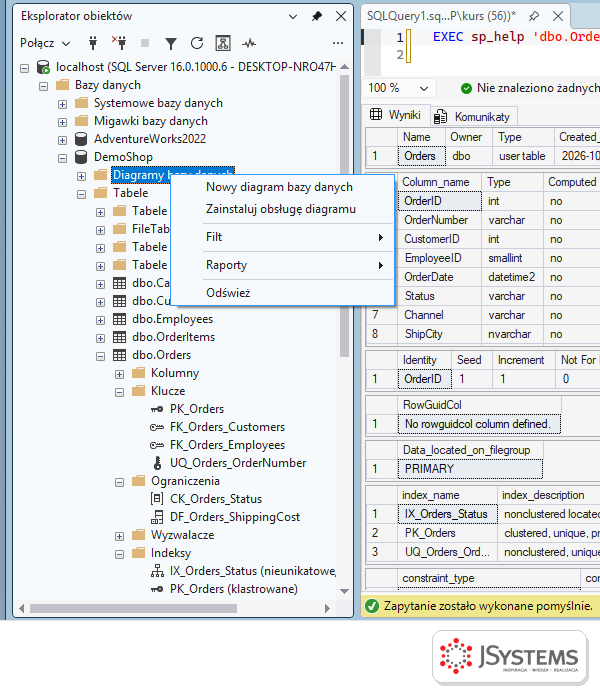
Task: Click the greyed stop square icon
Action: [x=145, y=43]
